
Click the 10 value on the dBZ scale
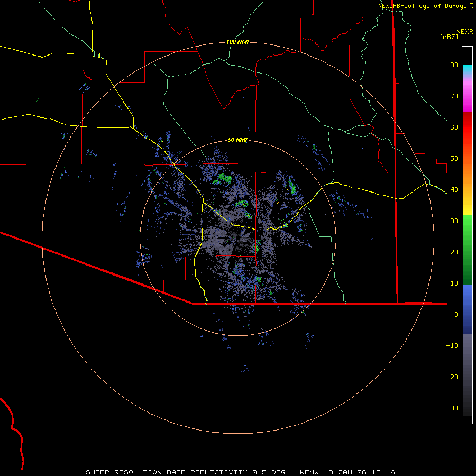coord(454,283)
